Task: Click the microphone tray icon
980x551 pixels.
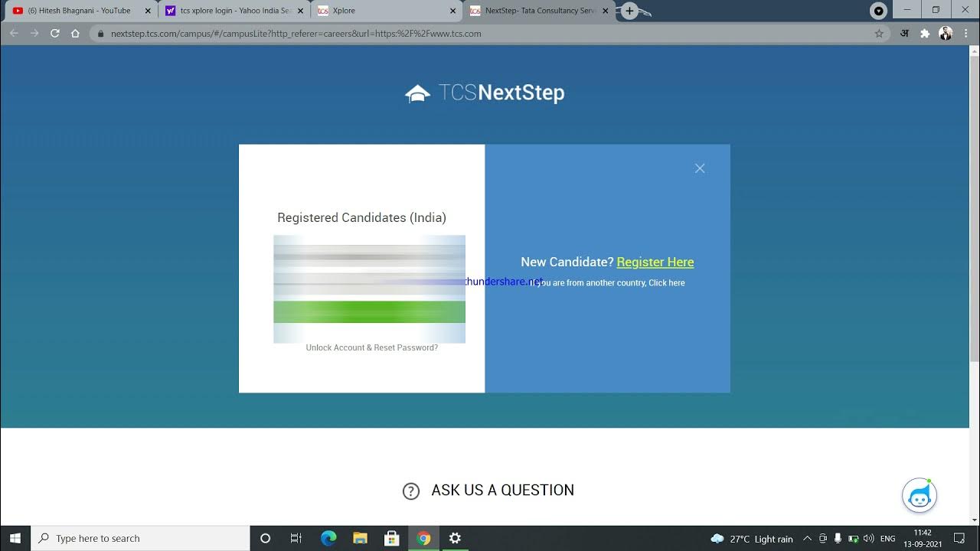Action: [x=838, y=539]
